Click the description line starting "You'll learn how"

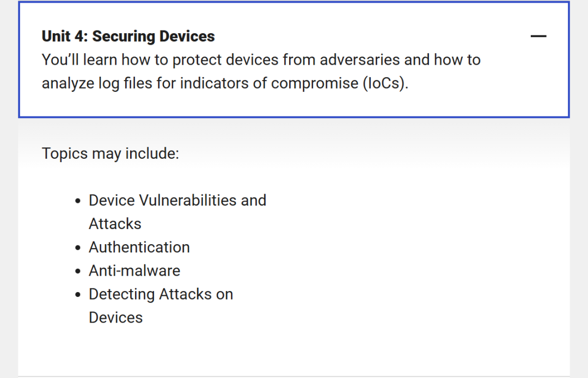pos(261,60)
